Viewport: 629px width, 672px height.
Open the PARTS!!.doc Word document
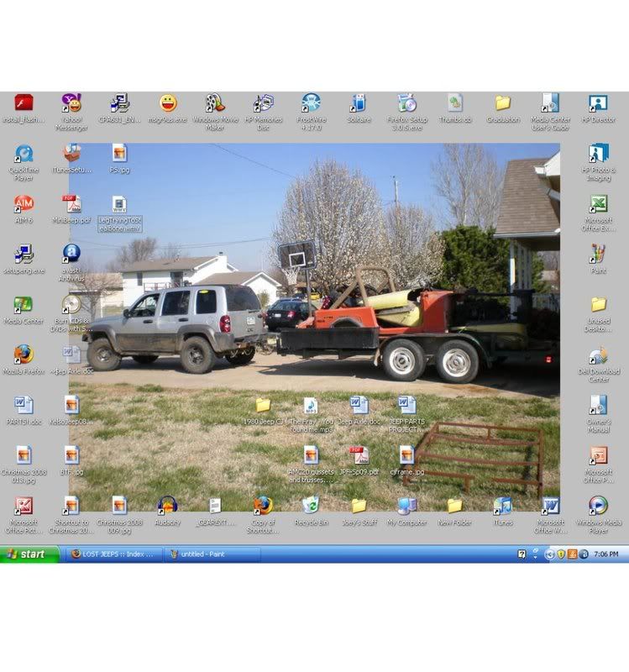coord(24,406)
